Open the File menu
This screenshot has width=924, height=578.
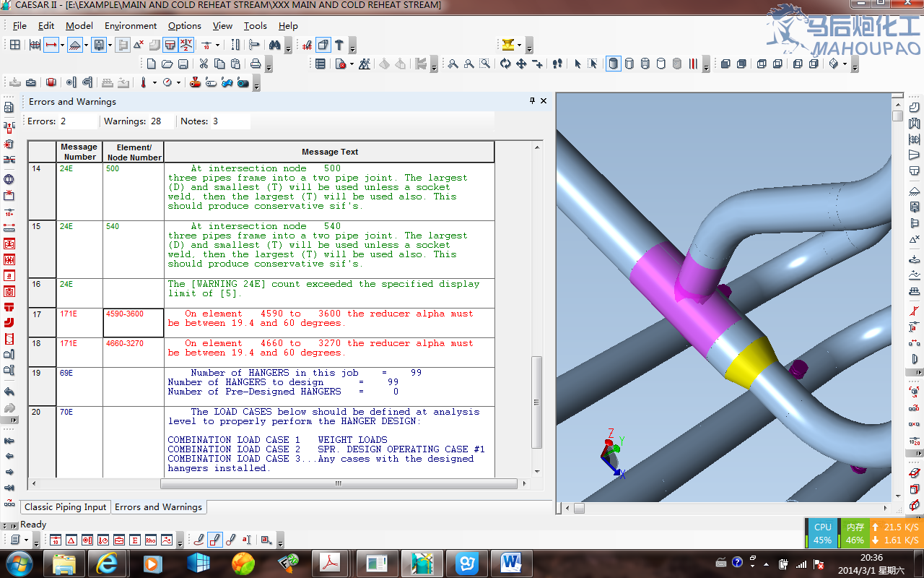(19, 25)
